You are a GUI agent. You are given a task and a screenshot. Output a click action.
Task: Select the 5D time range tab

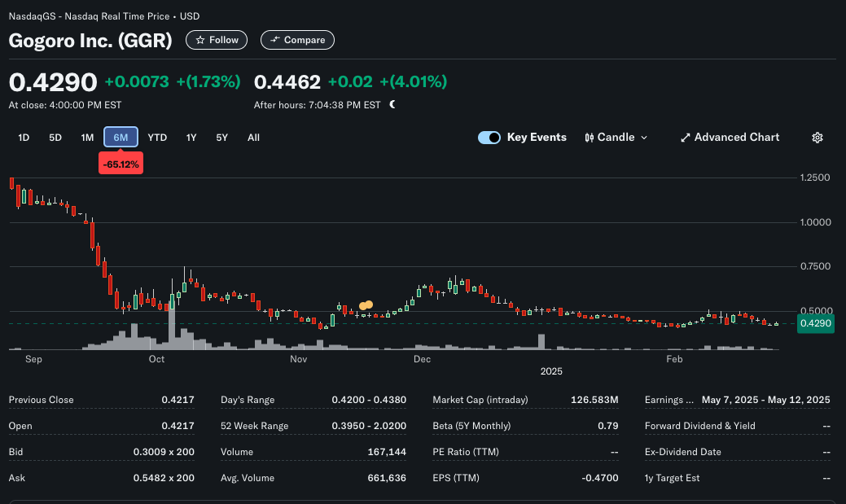point(55,138)
